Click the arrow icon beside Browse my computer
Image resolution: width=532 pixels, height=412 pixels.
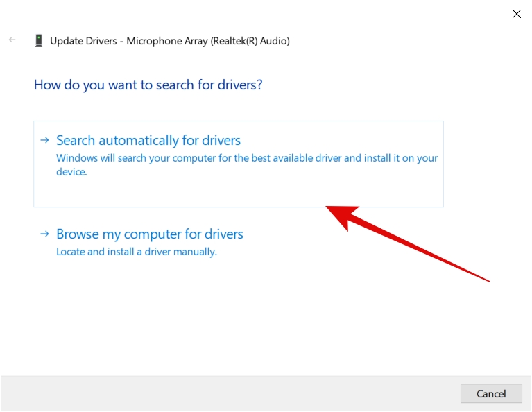pyautogui.click(x=45, y=234)
